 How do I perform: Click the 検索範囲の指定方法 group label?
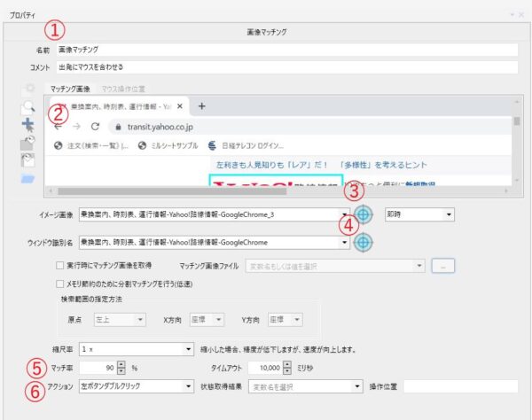[91, 299]
